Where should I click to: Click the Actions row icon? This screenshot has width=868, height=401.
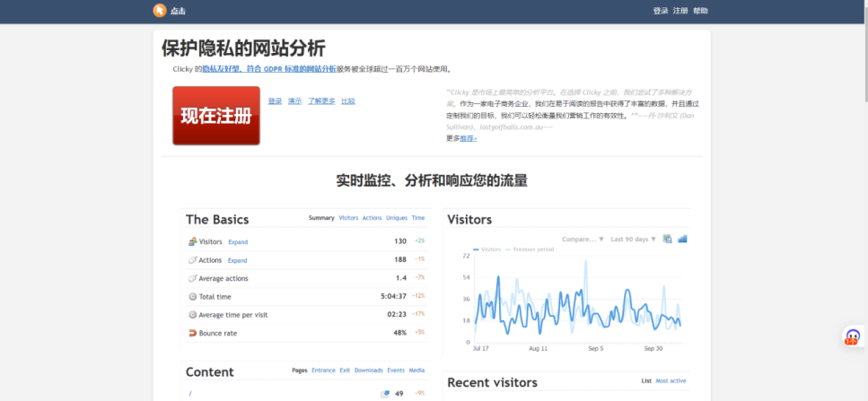coord(192,260)
